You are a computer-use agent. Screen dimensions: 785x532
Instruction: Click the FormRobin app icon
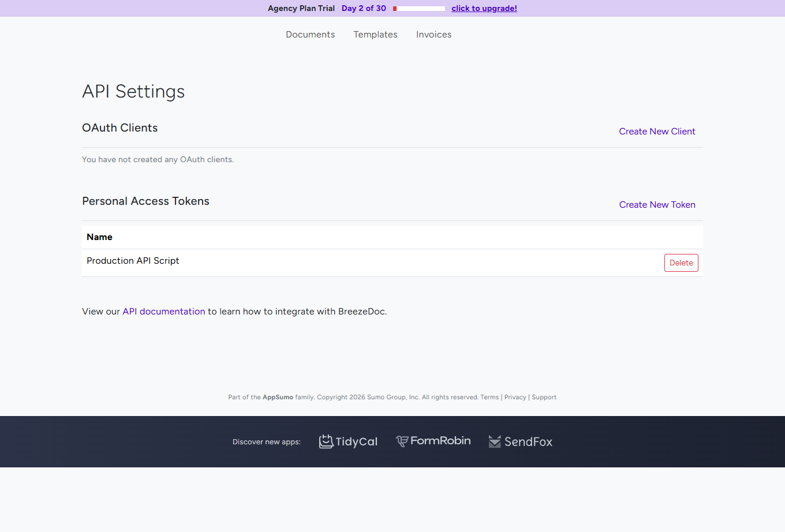[401, 441]
